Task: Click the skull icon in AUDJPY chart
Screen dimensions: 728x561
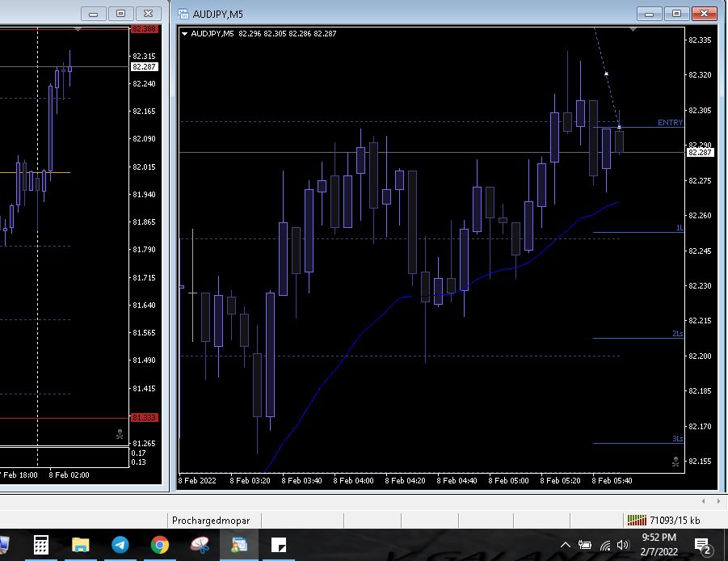Action: pos(675,461)
